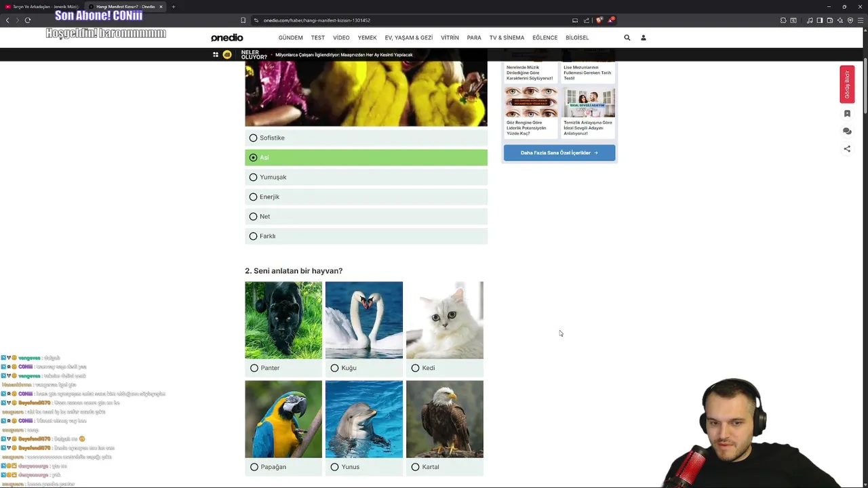This screenshot has height=488, width=868.
Task: Switch to the Tarçın Ve Arkadaşları tab
Action: point(41,7)
